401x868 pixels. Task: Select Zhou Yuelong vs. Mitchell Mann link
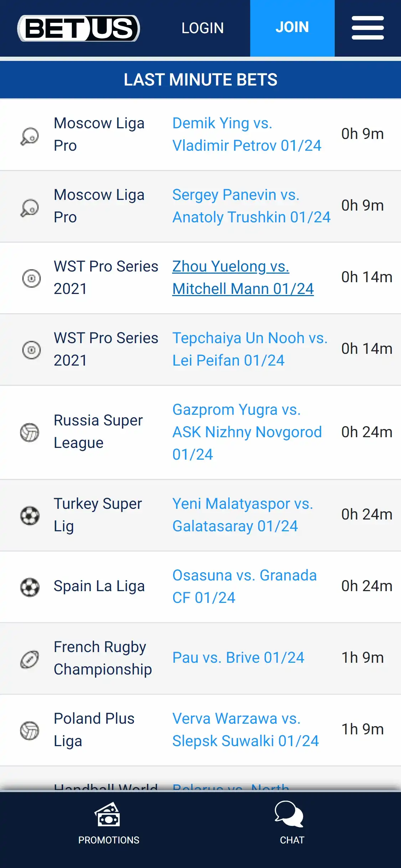pyautogui.click(x=243, y=278)
